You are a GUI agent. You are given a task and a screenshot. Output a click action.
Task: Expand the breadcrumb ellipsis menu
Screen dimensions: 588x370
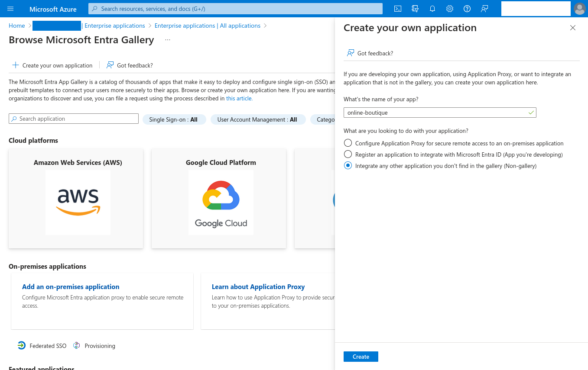click(167, 40)
